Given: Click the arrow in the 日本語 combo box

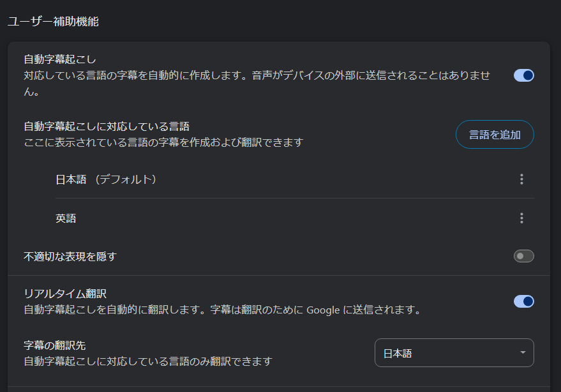Looking at the screenshot, I should click(x=523, y=353).
